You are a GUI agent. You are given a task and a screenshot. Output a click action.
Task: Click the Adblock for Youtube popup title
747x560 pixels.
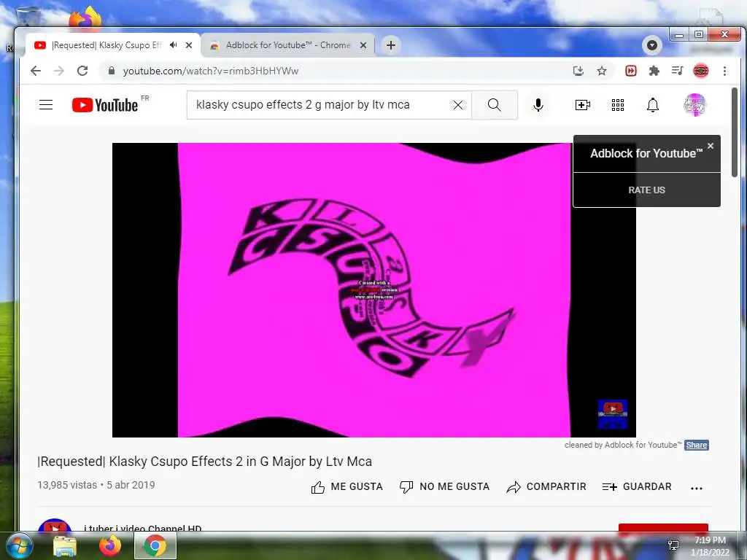(646, 153)
